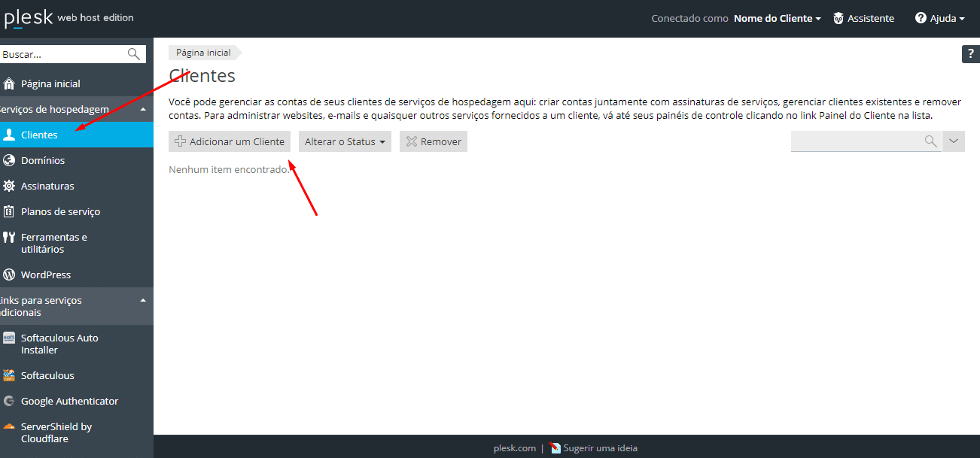980x458 pixels.
Task: Click the dark help question mark button
Action: coord(971,54)
